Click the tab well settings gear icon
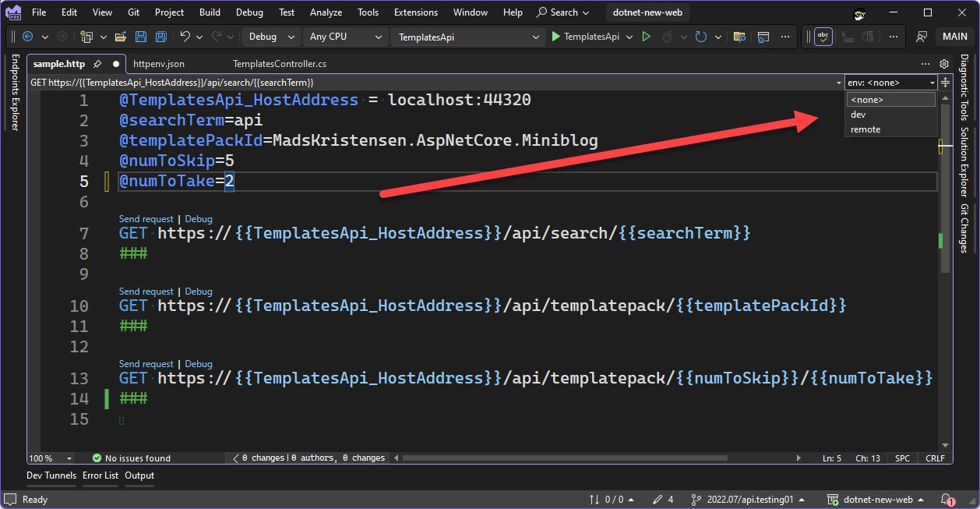The height and width of the screenshot is (509, 980). tap(944, 64)
